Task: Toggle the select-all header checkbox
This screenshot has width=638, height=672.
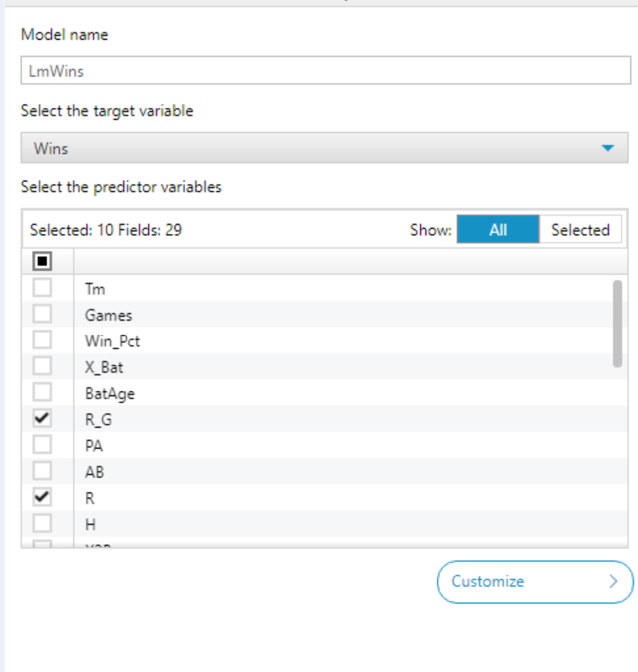Action: point(42,261)
